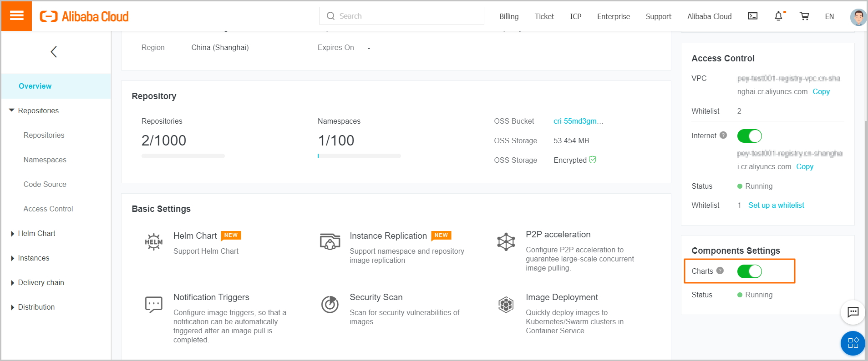
Task: Expand the Delivery chain sidebar group
Action: [12, 283]
